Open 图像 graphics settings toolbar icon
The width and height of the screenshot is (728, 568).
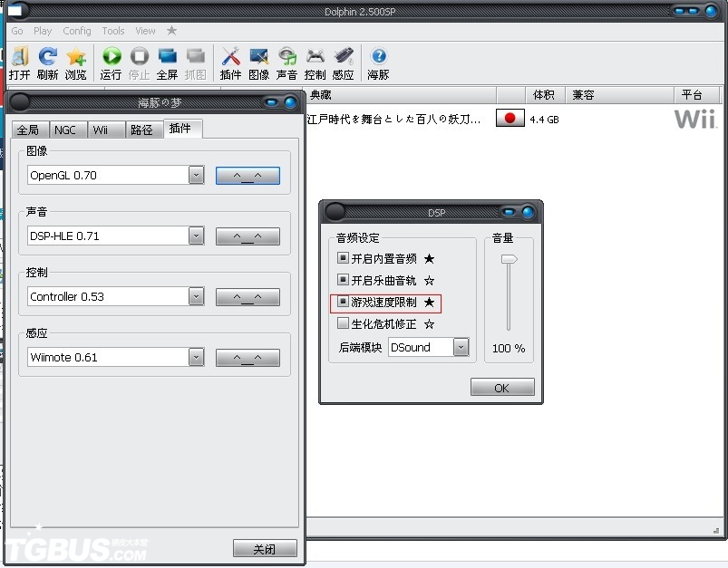(258, 56)
